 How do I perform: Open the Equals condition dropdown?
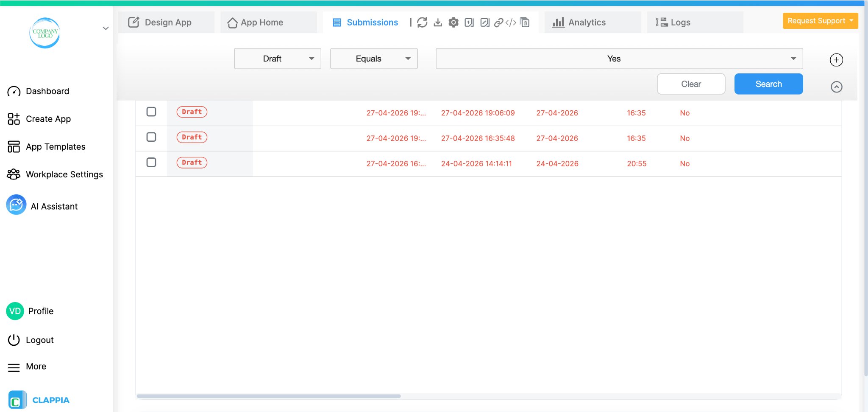pos(373,59)
